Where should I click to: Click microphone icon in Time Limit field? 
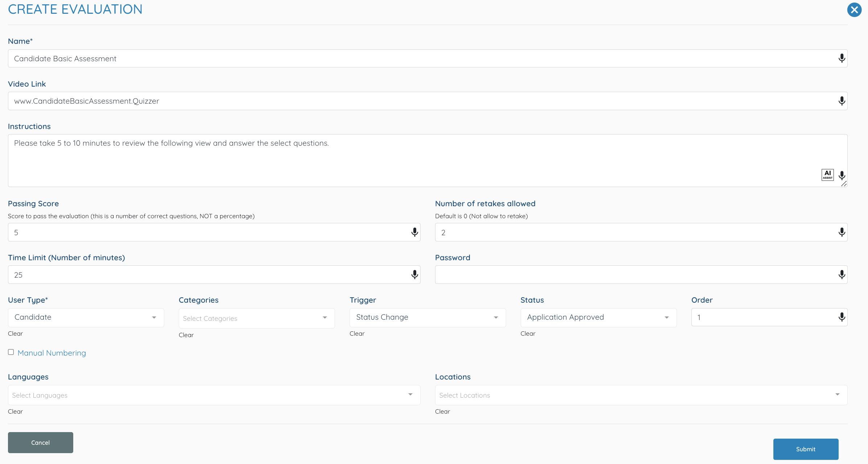[x=414, y=275]
